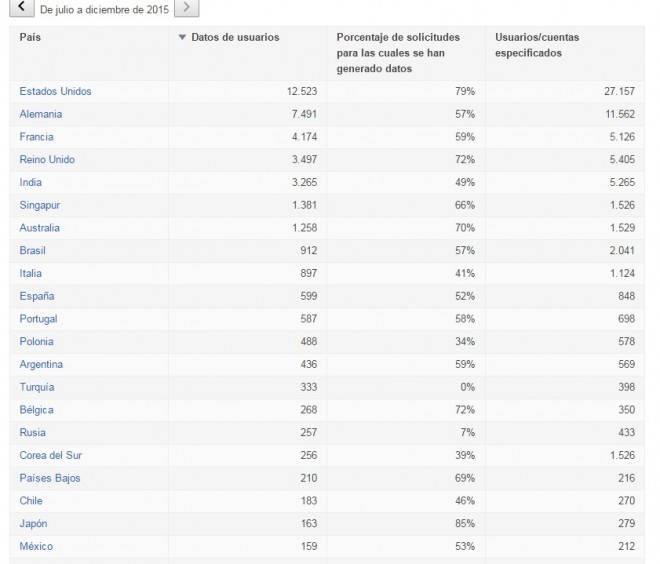Screen dimensions: 660x564
Task: Go to the previous period with left arrow
Action: (22, 8)
